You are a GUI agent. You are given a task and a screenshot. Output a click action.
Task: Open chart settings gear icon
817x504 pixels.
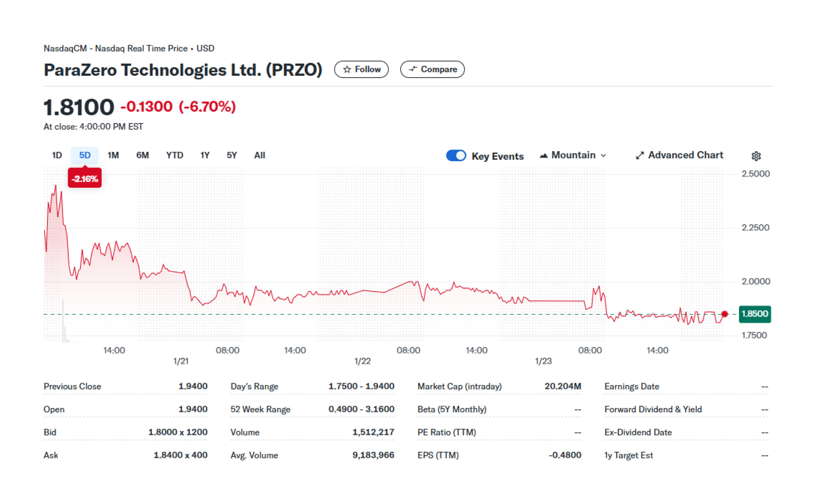coord(756,156)
